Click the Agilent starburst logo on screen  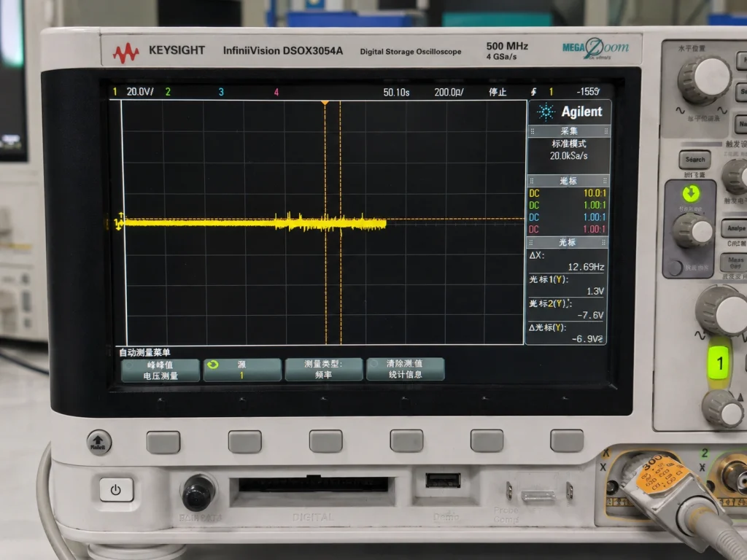coord(546,112)
